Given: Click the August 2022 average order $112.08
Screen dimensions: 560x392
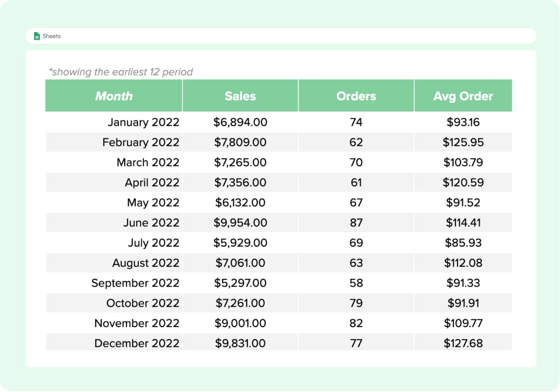Looking at the screenshot, I should 463,263.
